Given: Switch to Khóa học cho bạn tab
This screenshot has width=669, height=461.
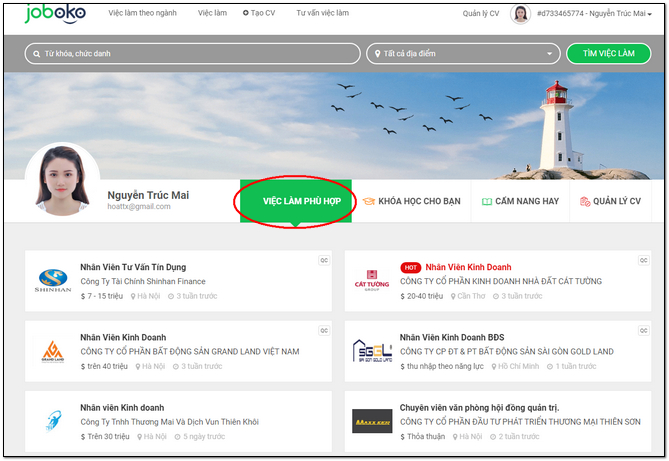Looking at the screenshot, I should click(x=411, y=201).
